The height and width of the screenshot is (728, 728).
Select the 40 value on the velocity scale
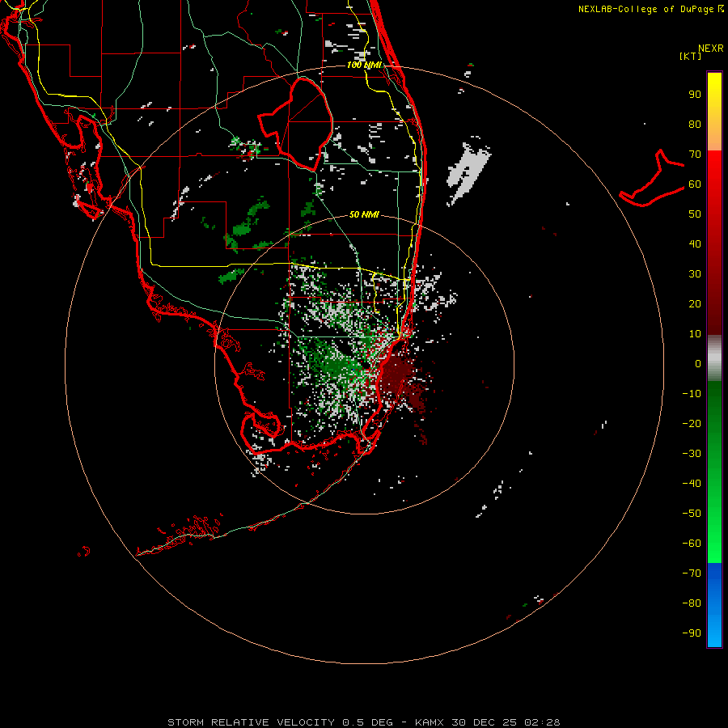[695, 243]
